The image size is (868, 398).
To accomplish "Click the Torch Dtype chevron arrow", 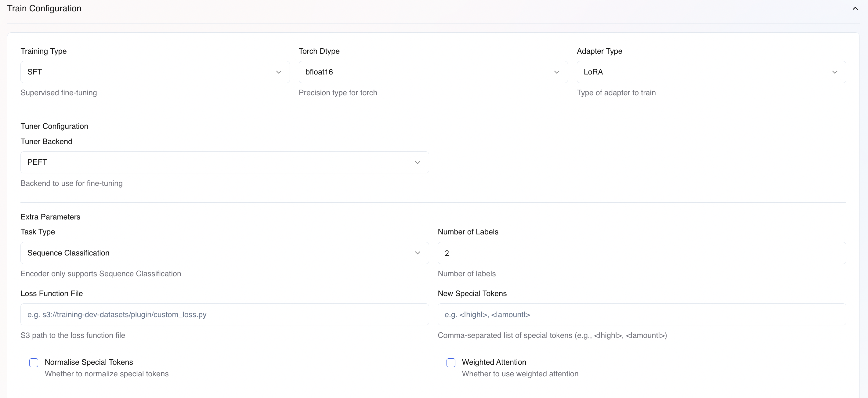I will (x=557, y=72).
